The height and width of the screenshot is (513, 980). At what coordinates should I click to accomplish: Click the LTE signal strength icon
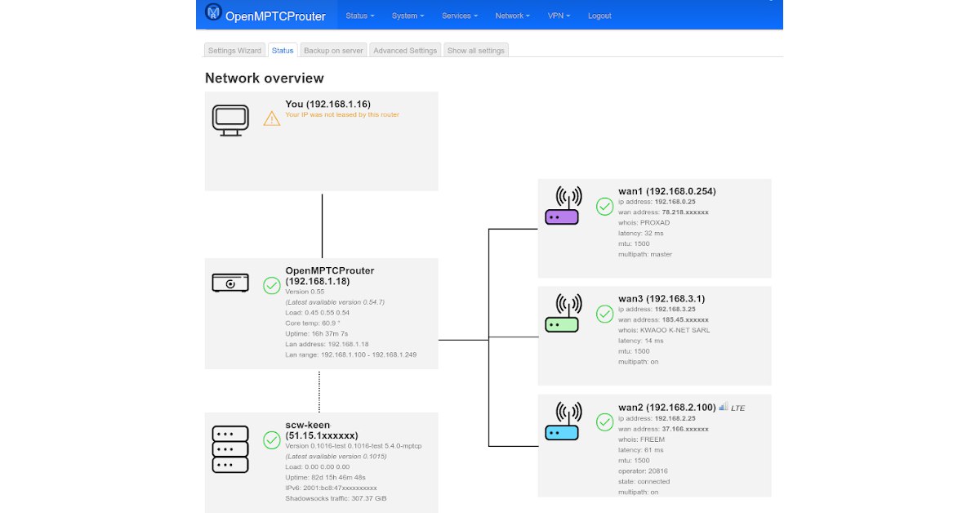[x=724, y=406]
